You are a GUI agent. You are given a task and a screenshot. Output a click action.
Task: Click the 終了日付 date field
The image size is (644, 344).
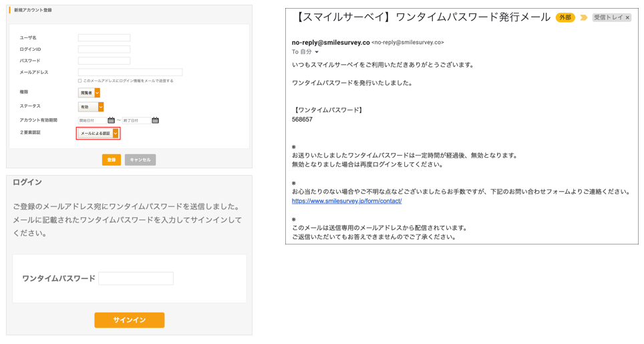click(136, 120)
